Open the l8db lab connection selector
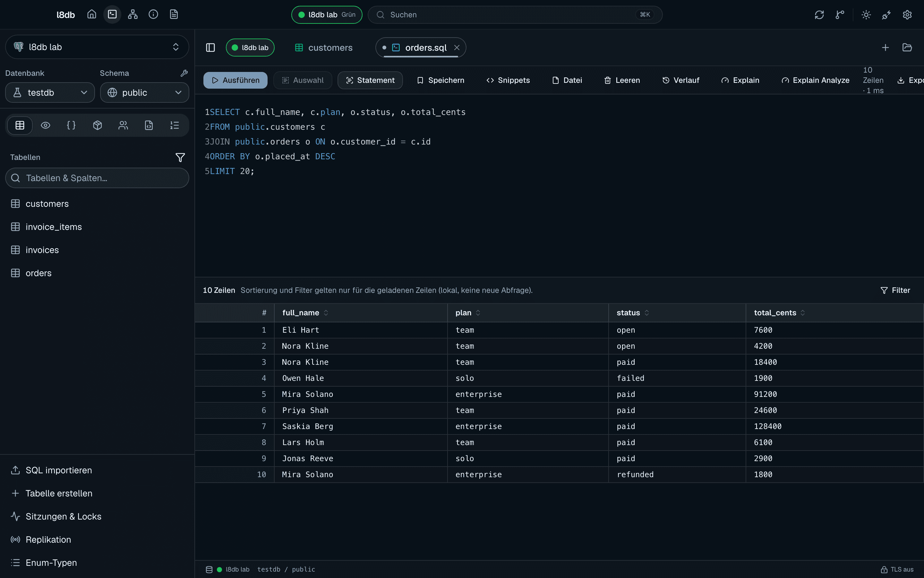The height and width of the screenshot is (578, 924). point(97,47)
